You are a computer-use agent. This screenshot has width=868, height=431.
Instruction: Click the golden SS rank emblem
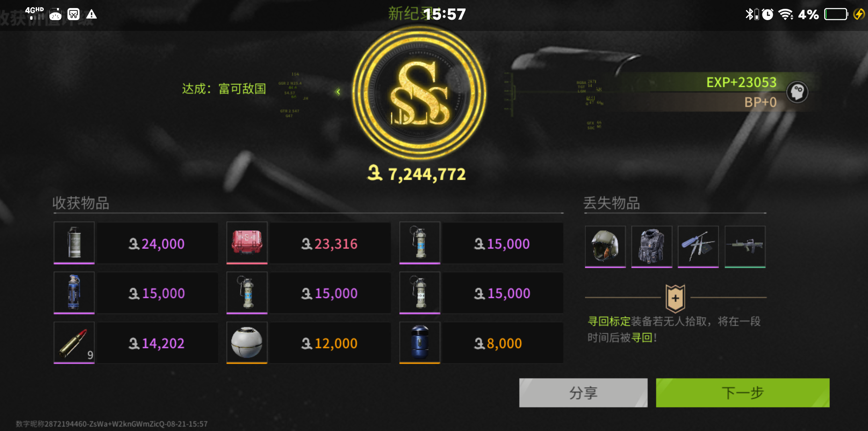tap(419, 93)
